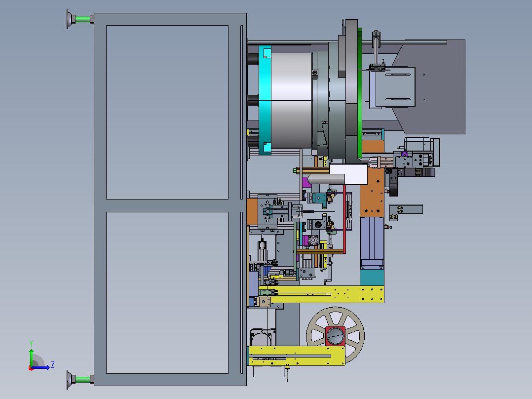Click the green Y axis arrow of the triad
The image size is (532, 399).
(x=31, y=357)
